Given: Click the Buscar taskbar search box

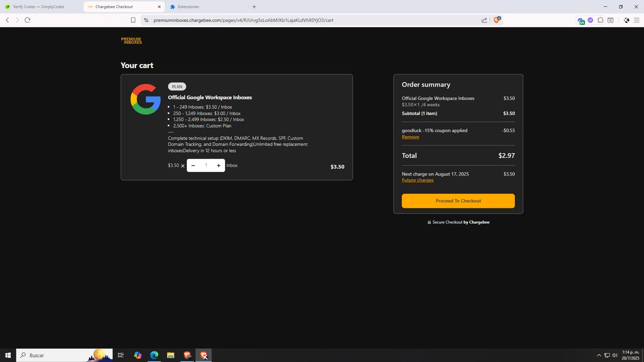Looking at the screenshot, I should [64, 355].
